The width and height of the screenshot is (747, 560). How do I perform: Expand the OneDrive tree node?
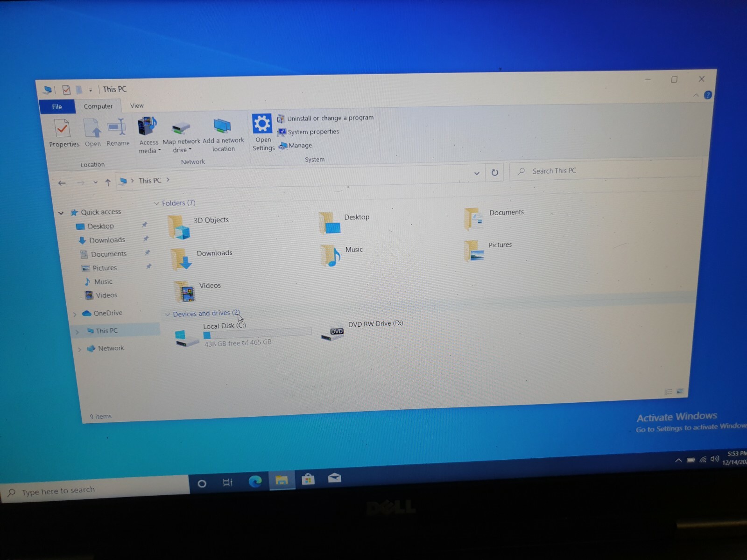tap(74, 315)
